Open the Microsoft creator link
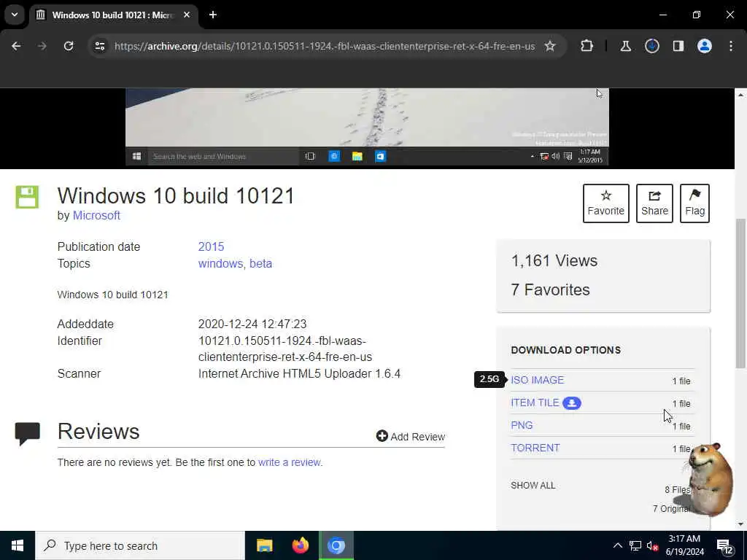747x560 pixels. pyautogui.click(x=96, y=216)
